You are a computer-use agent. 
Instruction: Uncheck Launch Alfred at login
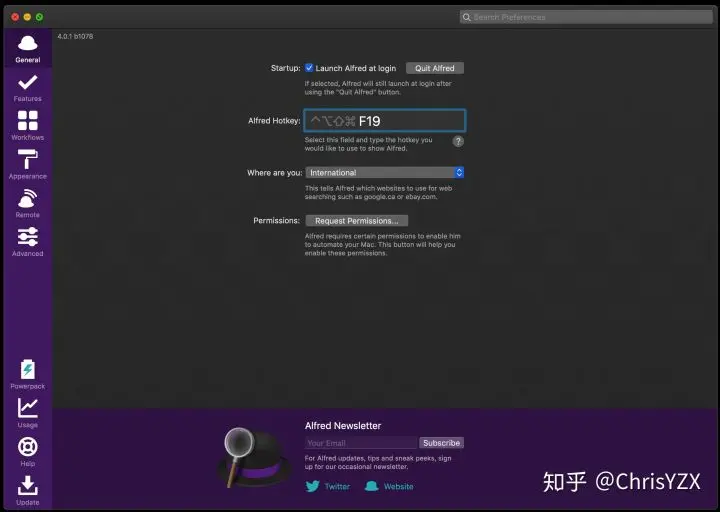point(309,68)
